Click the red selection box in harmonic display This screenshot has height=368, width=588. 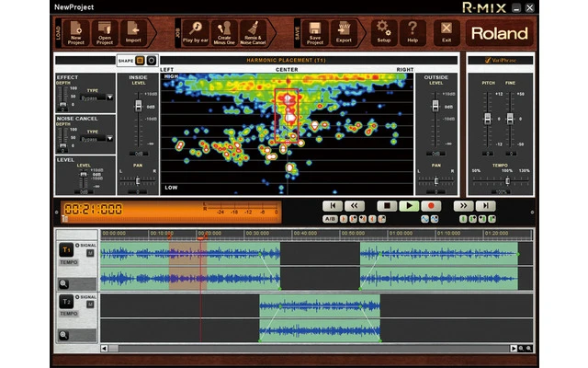[x=287, y=116]
